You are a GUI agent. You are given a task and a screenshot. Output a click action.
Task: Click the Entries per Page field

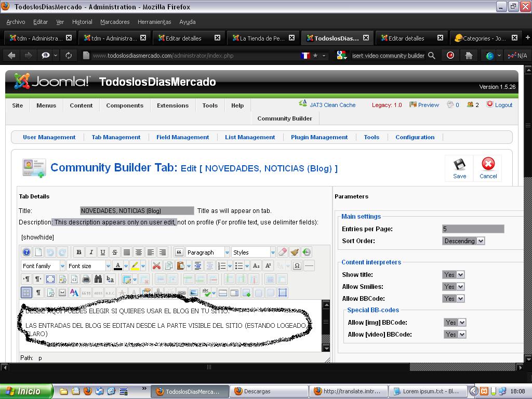point(473,229)
